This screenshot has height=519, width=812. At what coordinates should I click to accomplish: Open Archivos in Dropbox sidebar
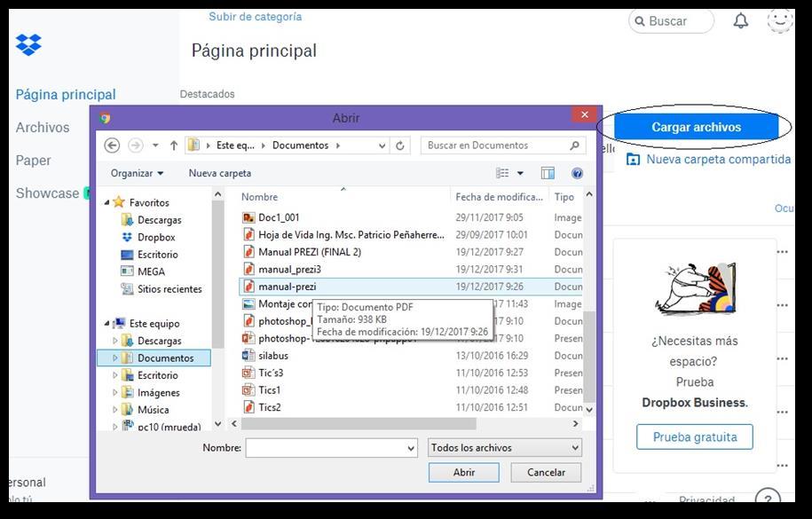(43, 128)
